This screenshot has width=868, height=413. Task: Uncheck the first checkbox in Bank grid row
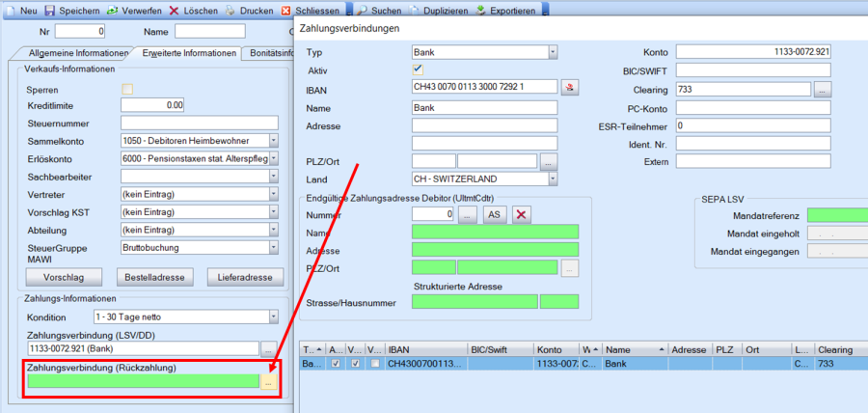(335, 364)
